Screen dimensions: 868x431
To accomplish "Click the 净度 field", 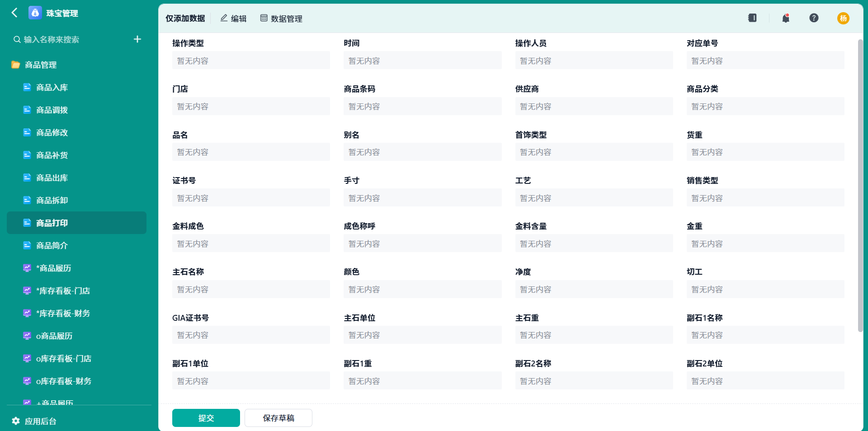I will coord(594,289).
